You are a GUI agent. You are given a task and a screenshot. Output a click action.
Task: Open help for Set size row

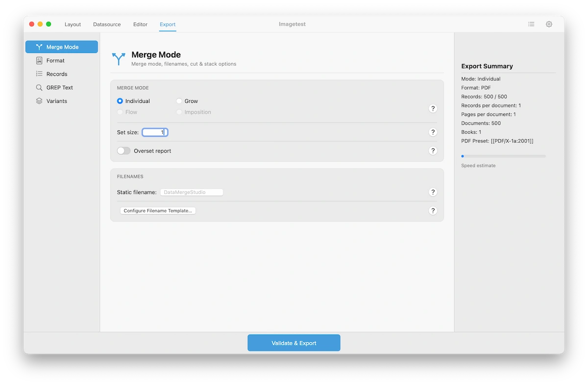pyautogui.click(x=433, y=132)
